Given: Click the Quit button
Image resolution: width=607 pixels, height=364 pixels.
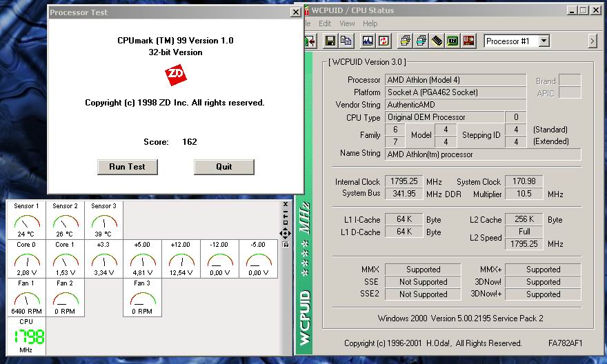Looking at the screenshot, I should [223, 167].
